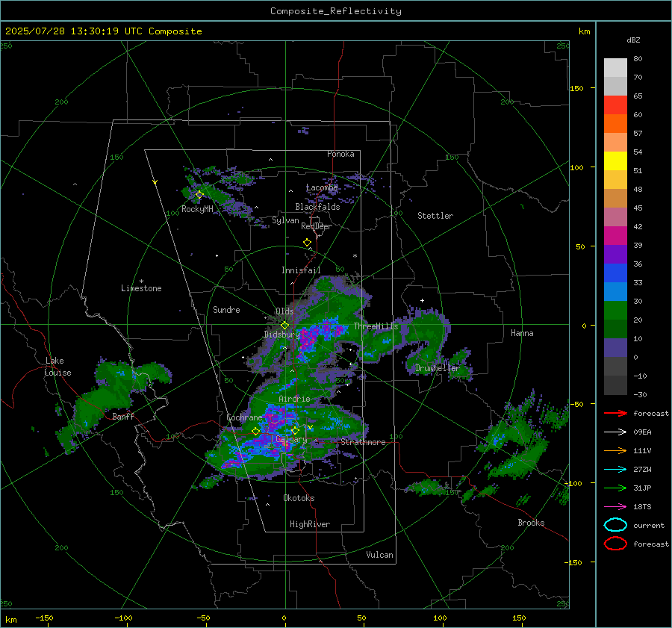672x628 pixels.
Task: Click the dBZ heading above the color scale
Action: tap(633, 40)
